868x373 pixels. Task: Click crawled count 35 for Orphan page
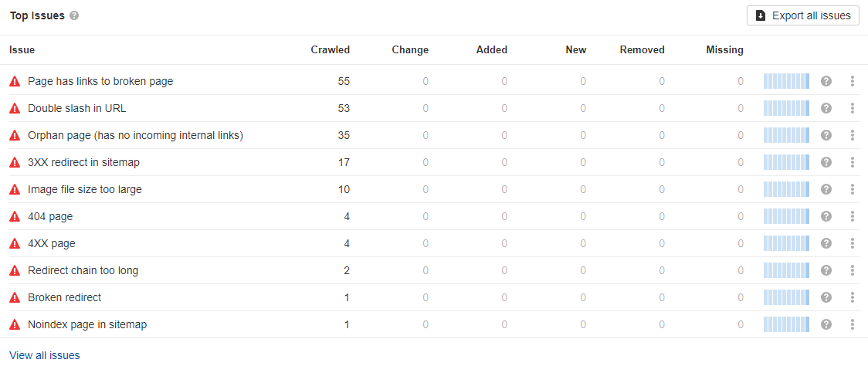pyautogui.click(x=344, y=135)
